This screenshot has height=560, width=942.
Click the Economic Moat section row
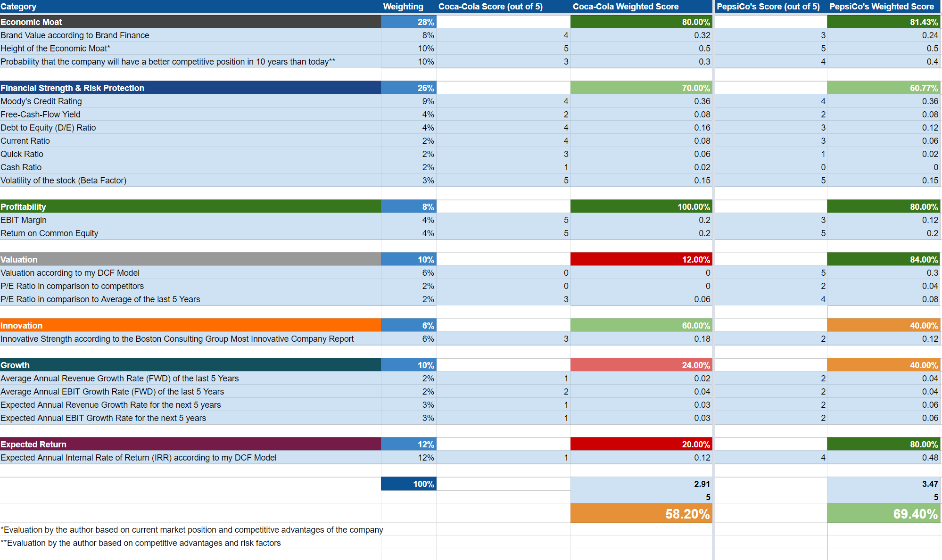click(190, 22)
